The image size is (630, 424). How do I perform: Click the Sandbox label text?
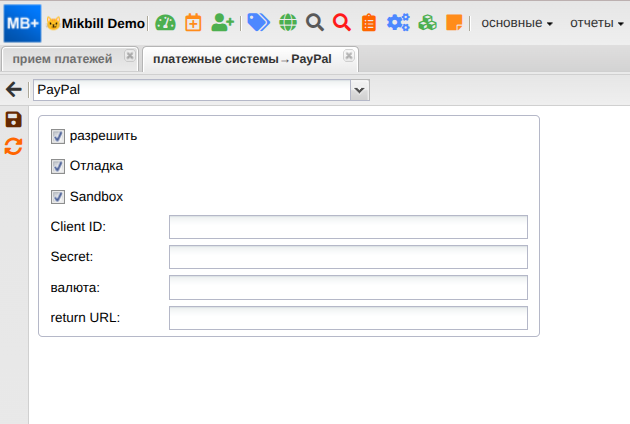pos(96,197)
